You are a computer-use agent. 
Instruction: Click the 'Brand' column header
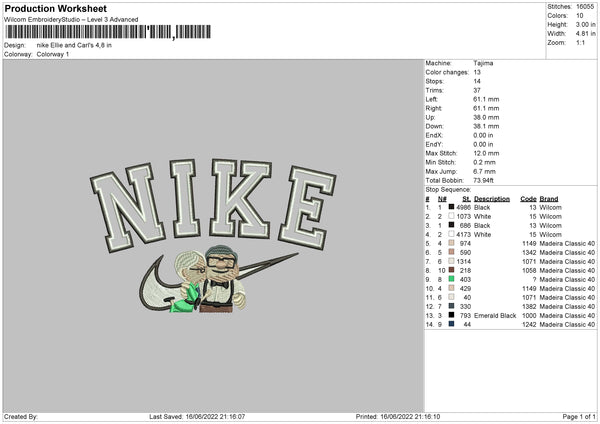pos(549,199)
